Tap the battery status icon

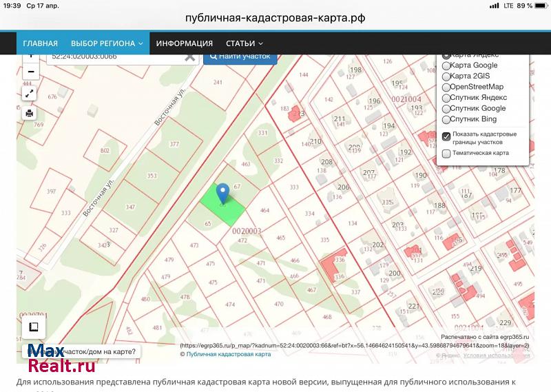540,6
